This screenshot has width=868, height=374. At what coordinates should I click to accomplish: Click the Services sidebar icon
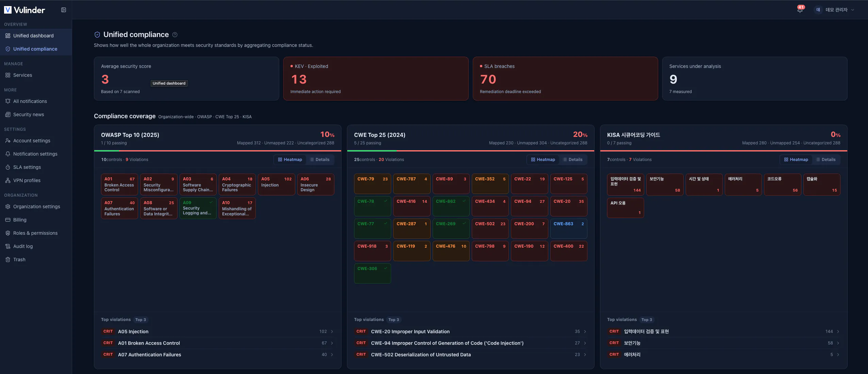(8, 75)
